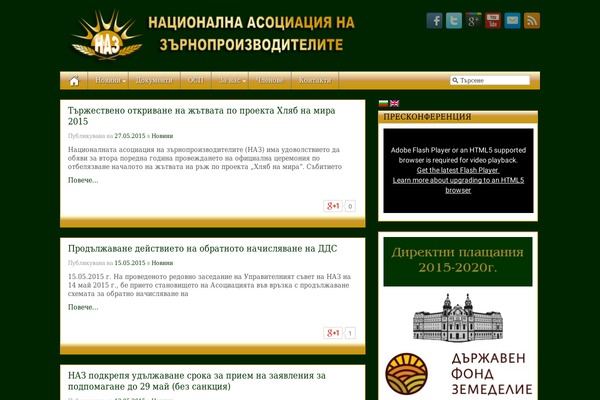Click count 0 beside first g+1
The width and height of the screenshot is (600, 400).
tap(350, 206)
